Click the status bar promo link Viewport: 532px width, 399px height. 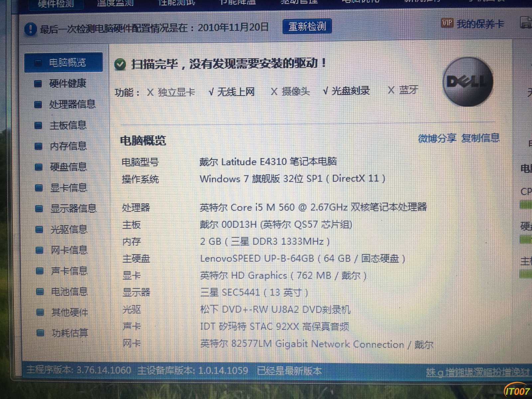pyautogui.click(x=478, y=372)
